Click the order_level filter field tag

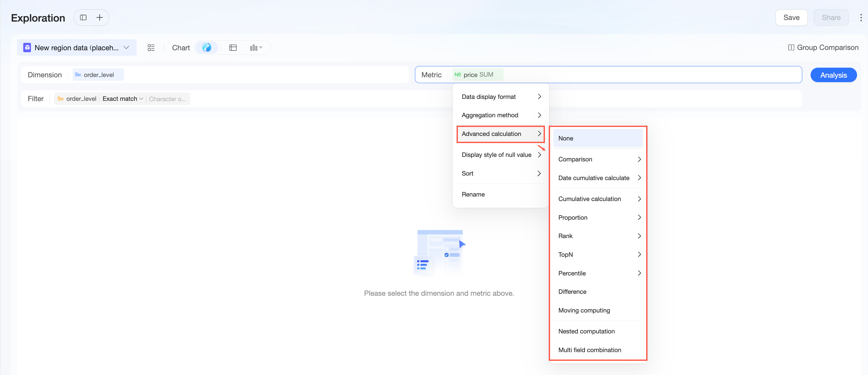pos(77,99)
